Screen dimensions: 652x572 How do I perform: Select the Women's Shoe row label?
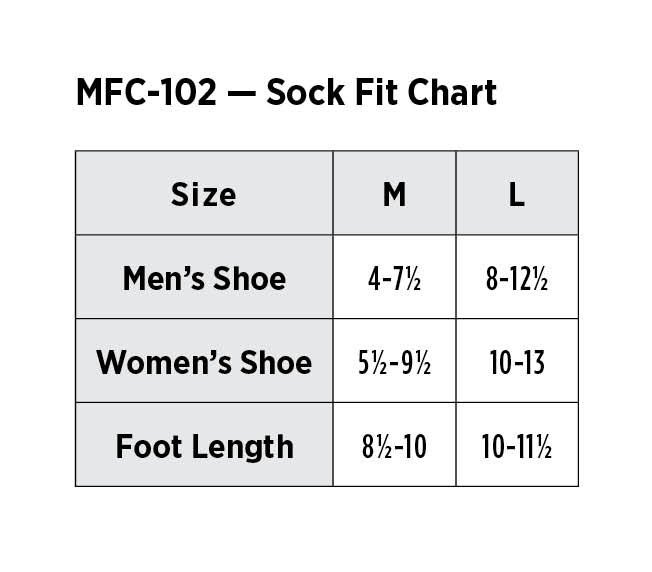[x=204, y=361]
